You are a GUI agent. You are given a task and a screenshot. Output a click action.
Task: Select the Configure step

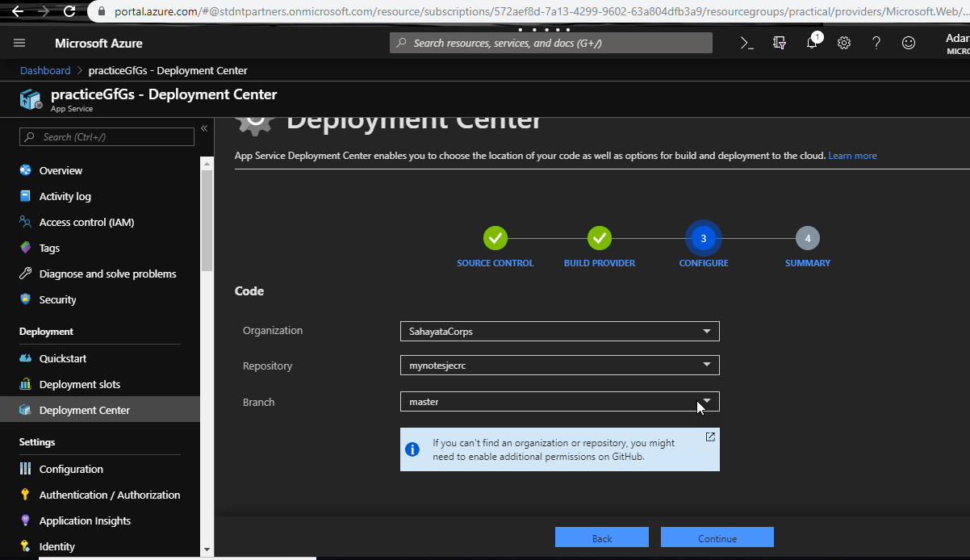[703, 239]
